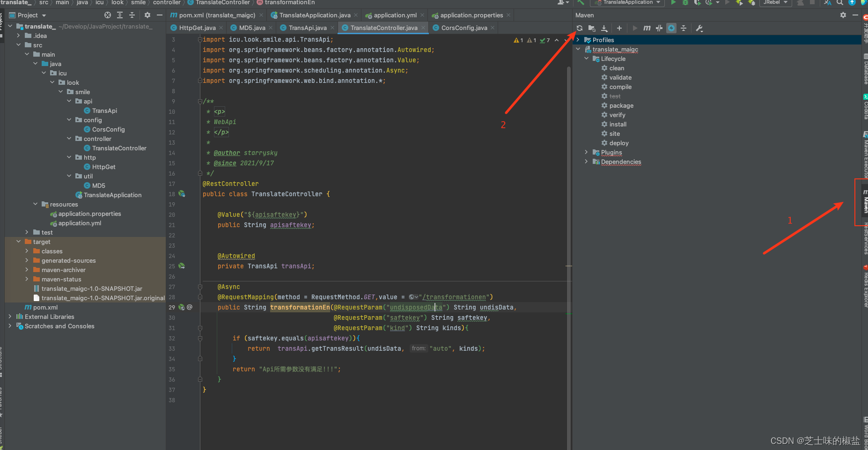Select opened file locate icon in Project panel
Screen dimensions: 868x450
pos(108,15)
